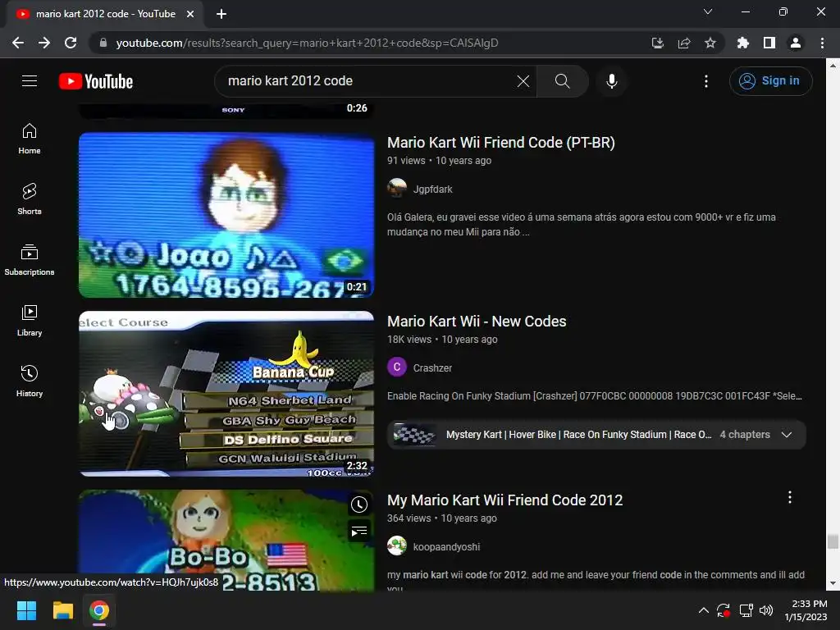View site information lock icon
This screenshot has width=840, height=630.
coord(103,43)
